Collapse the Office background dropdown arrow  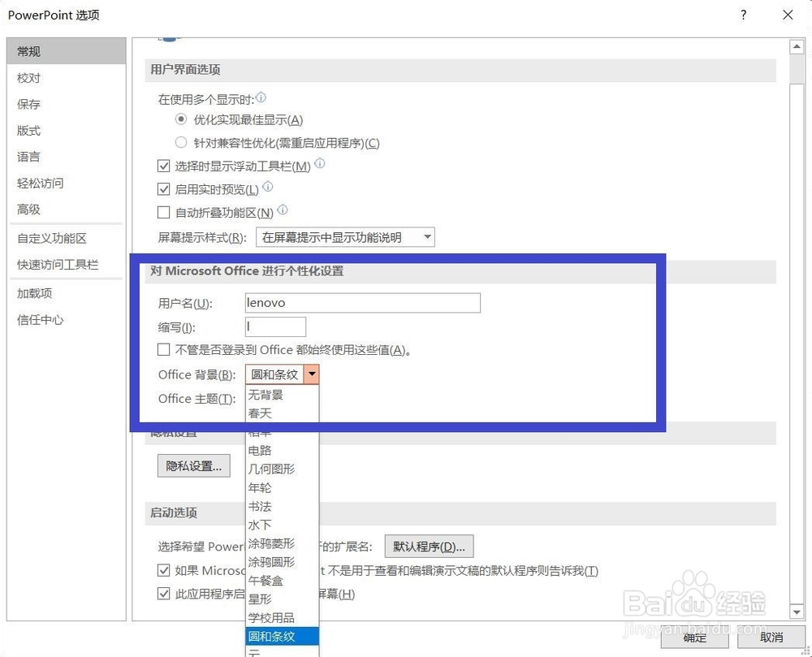click(312, 374)
